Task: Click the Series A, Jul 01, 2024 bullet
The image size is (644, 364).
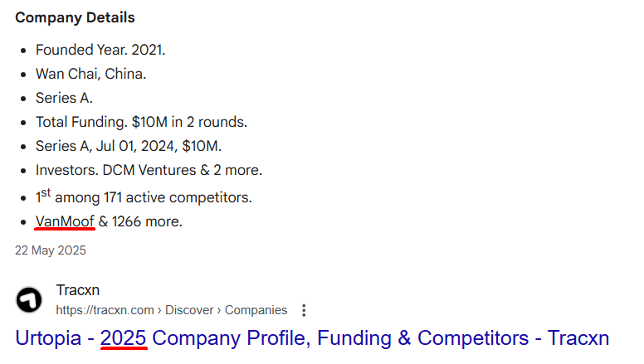Action: [x=129, y=146]
